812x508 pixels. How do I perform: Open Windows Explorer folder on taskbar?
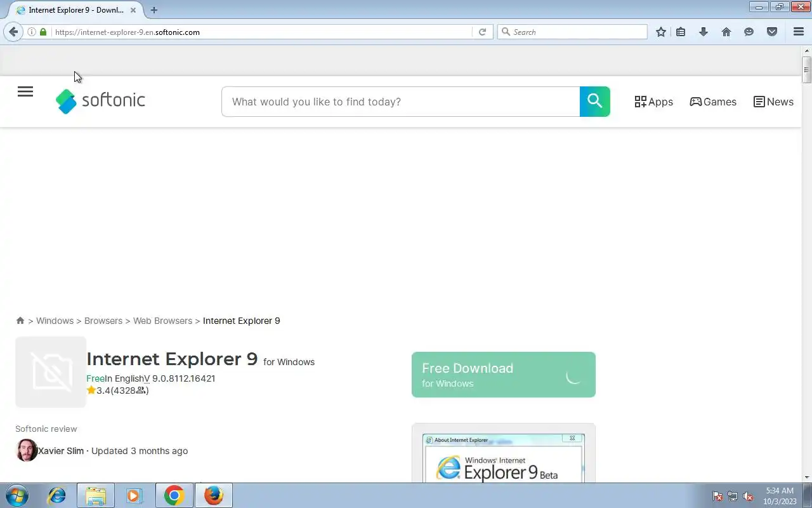[96, 495]
